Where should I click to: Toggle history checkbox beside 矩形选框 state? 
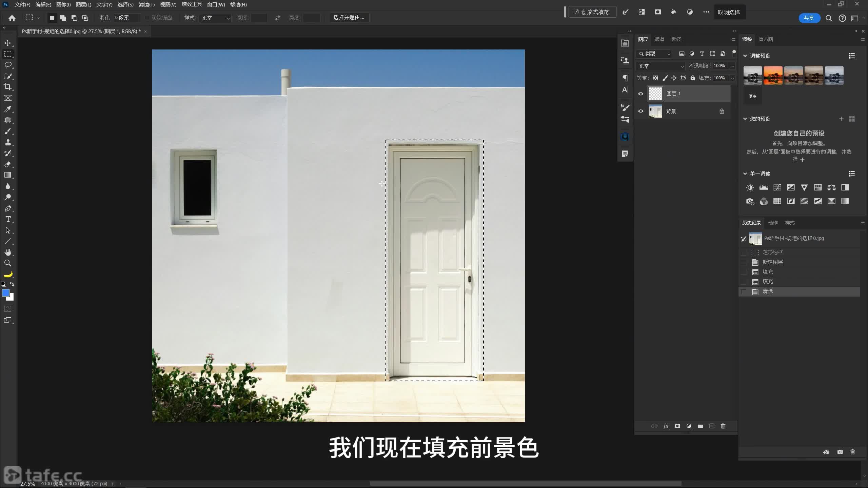[x=744, y=252]
